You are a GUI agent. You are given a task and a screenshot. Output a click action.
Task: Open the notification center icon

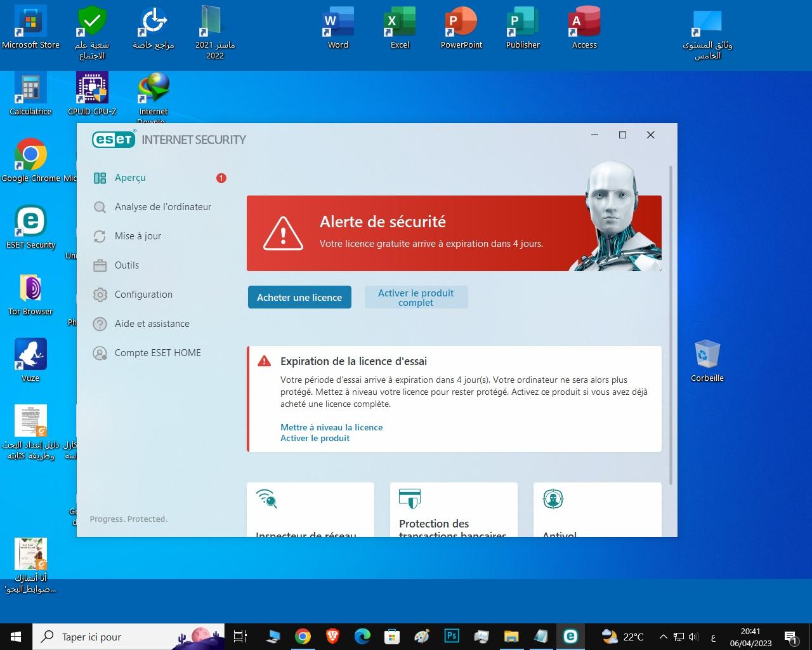coord(791,637)
